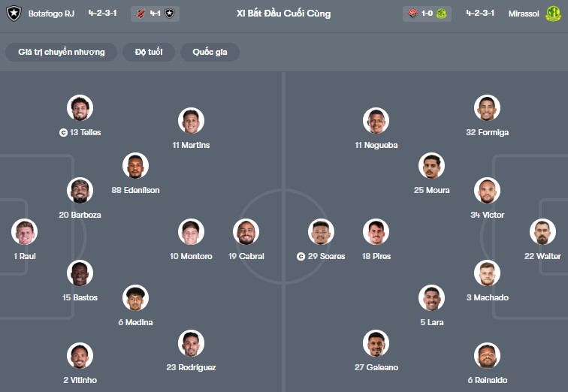The height and width of the screenshot is (392, 568).
Task: Click Montoro's player avatar
Action: 192,232
